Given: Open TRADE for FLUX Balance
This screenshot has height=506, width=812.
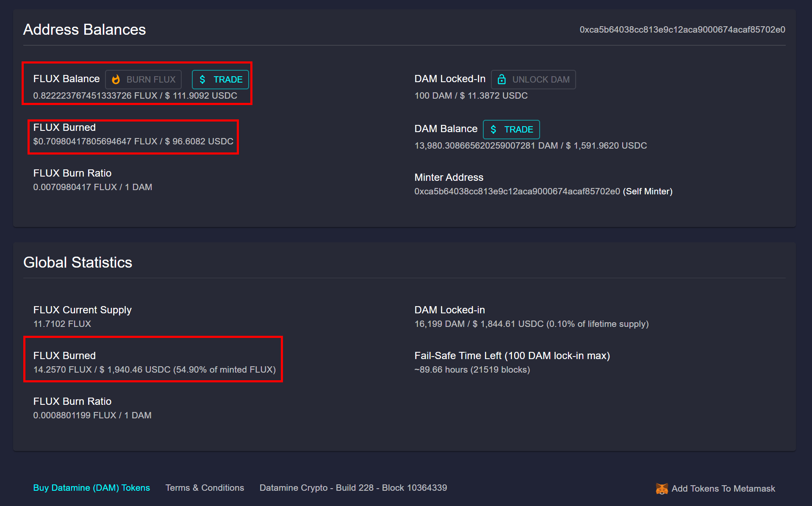Looking at the screenshot, I should tap(220, 80).
